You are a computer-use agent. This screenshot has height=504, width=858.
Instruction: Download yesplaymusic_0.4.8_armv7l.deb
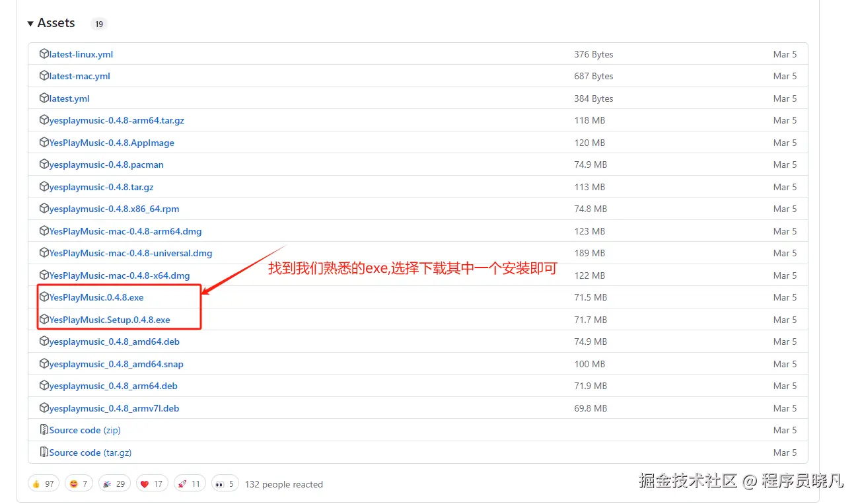click(114, 408)
